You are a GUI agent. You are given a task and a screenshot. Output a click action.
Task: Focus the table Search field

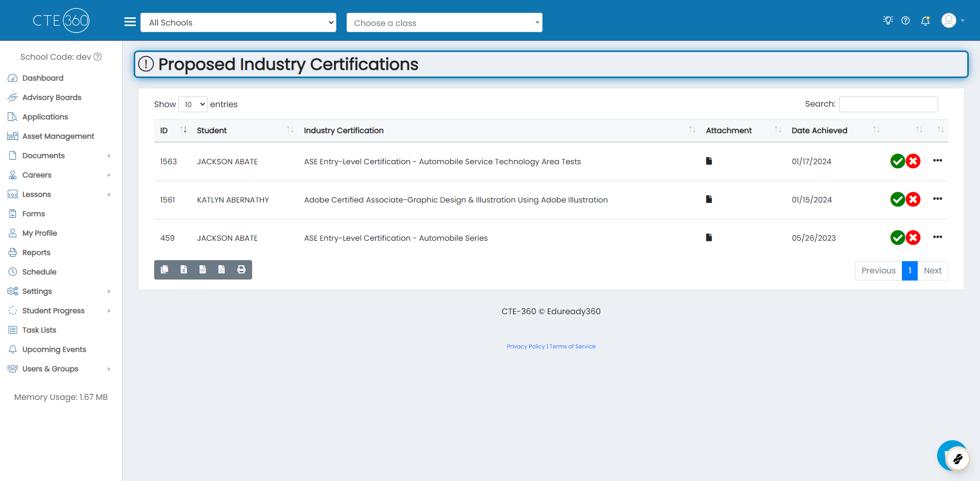pos(888,104)
